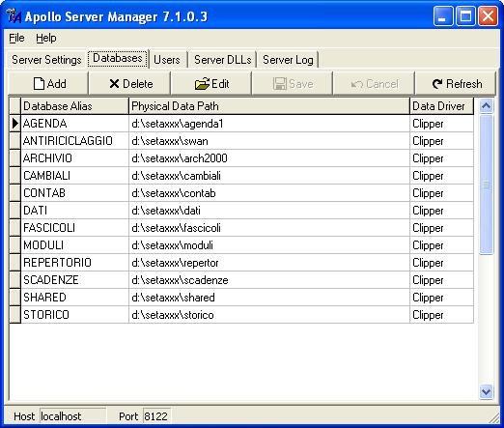Viewport: 504px width, 428px height.
Task: Close the Apollo Server Manager window
Action: coord(488,16)
